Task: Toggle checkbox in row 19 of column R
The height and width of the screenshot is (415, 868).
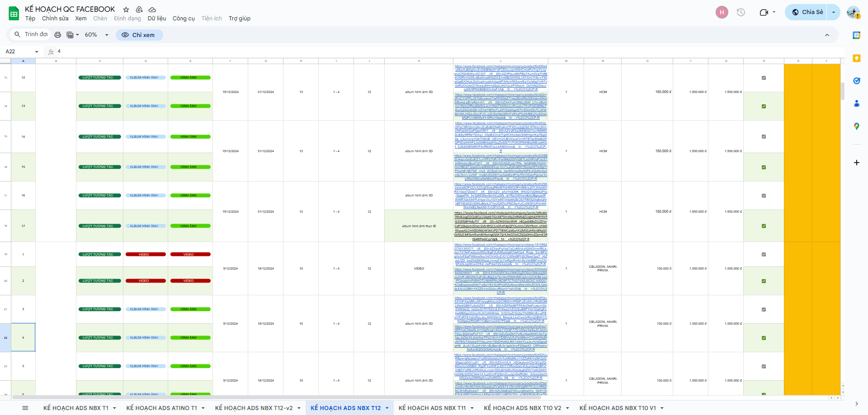Action: pos(764,254)
